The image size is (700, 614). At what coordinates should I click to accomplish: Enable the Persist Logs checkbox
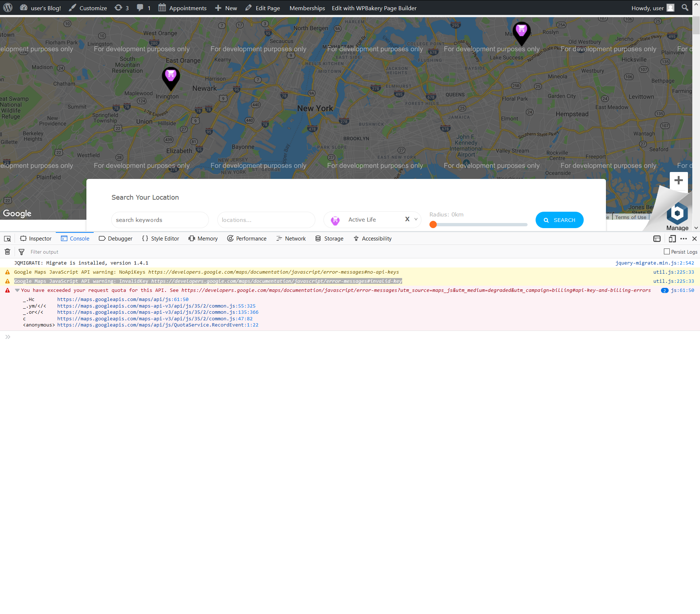(667, 251)
